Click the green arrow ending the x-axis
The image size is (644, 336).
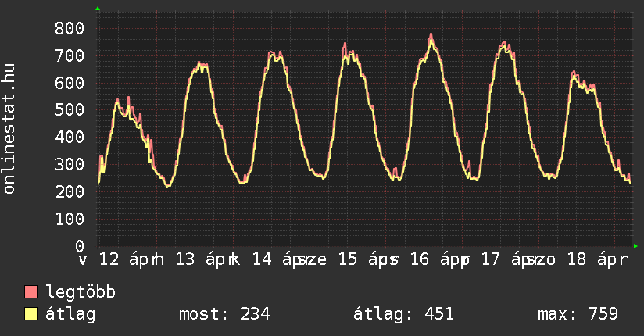(636, 246)
